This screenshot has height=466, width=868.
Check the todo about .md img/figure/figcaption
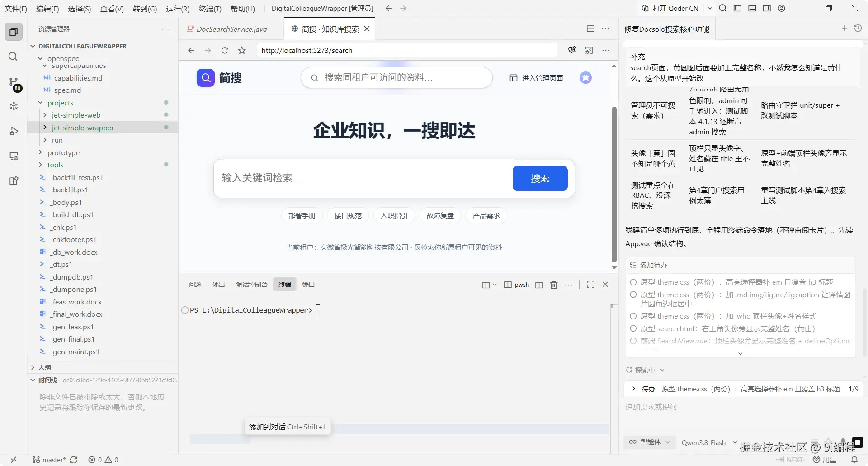click(633, 295)
